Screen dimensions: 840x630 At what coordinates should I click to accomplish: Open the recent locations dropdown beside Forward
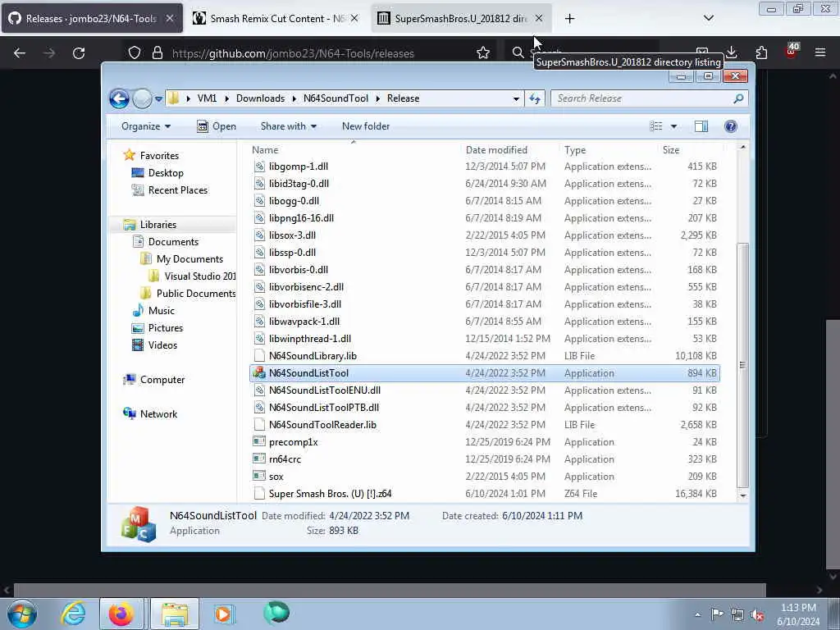[158, 98]
